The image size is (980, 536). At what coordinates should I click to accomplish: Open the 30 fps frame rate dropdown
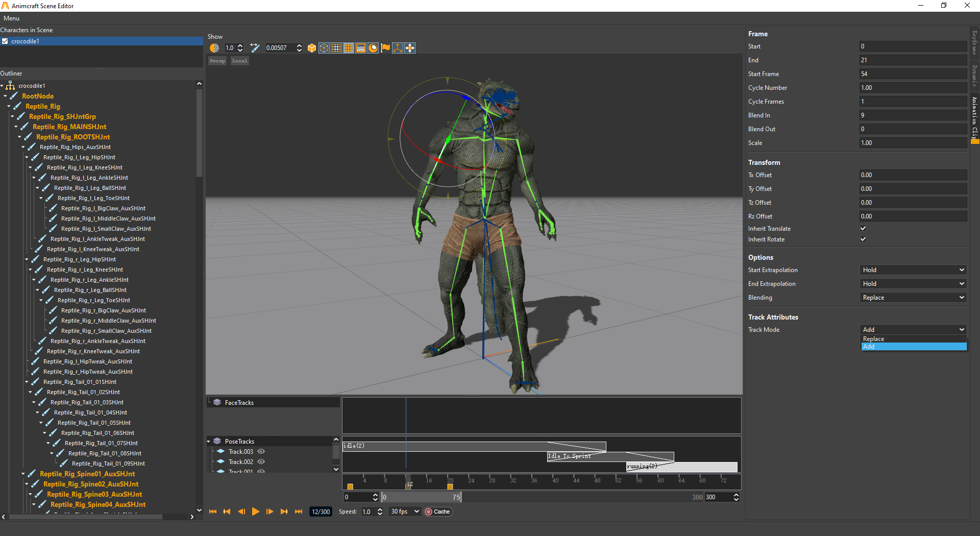point(405,511)
